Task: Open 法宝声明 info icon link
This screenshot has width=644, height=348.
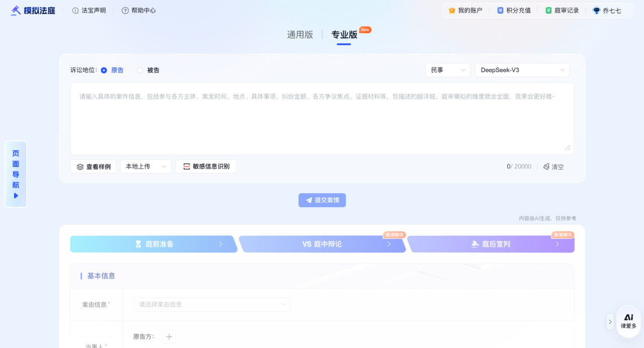Action: point(75,10)
